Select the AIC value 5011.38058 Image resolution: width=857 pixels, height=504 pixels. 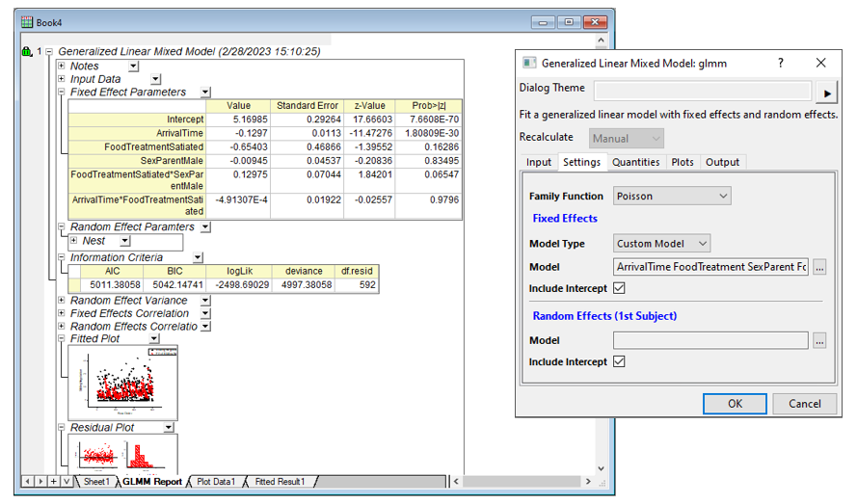click(113, 285)
